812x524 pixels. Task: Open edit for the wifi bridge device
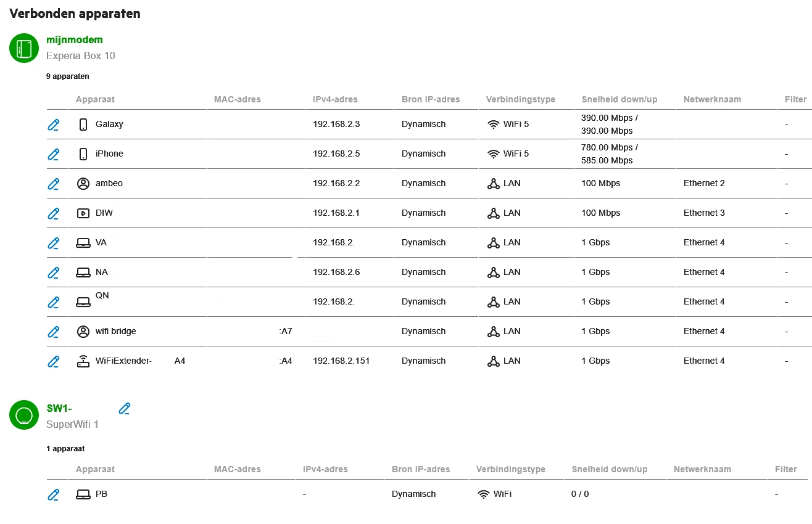click(x=54, y=332)
